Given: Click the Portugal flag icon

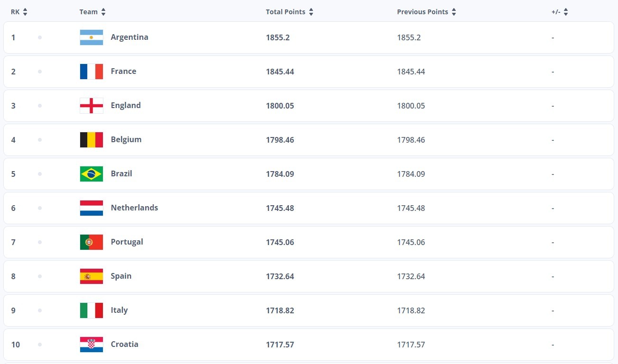Looking at the screenshot, I should tap(92, 242).
